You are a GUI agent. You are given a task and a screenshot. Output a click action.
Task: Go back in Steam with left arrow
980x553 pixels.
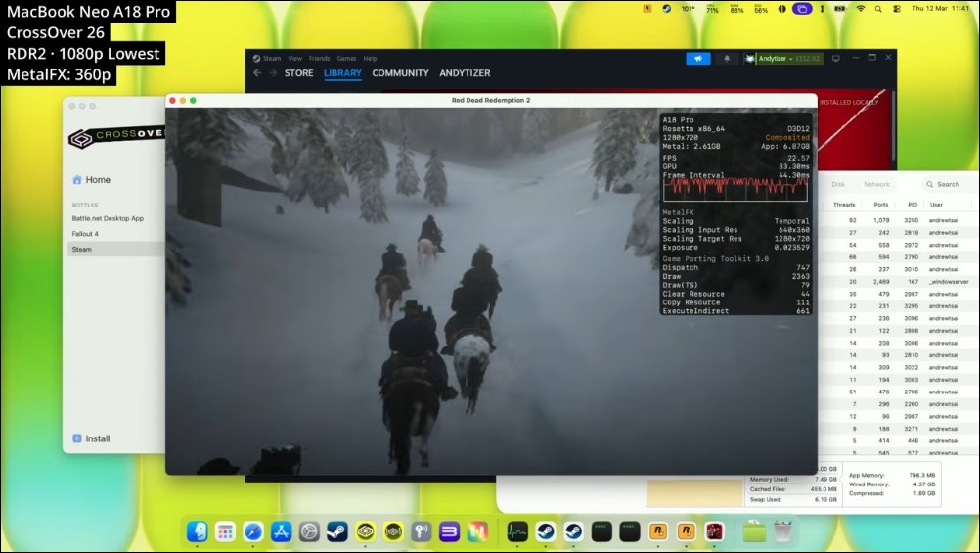point(257,73)
